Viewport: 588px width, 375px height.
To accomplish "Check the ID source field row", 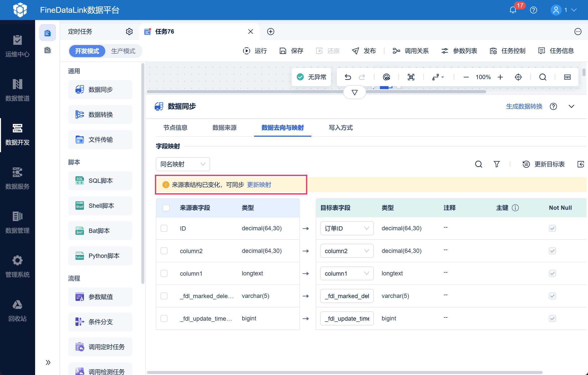I will click(x=164, y=228).
